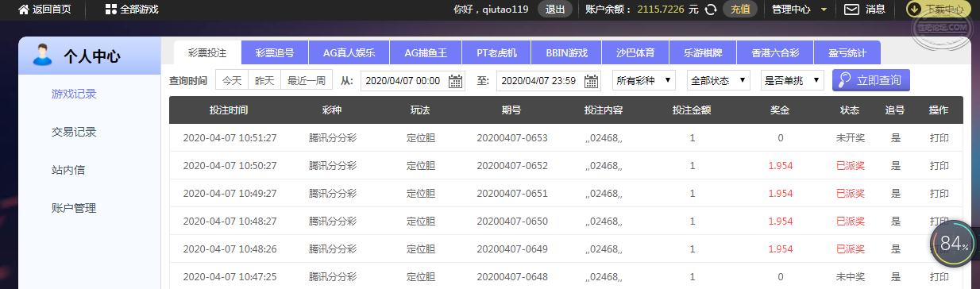Open the 所有彩种 dropdown
980x289 pixels.
point(644,80)
